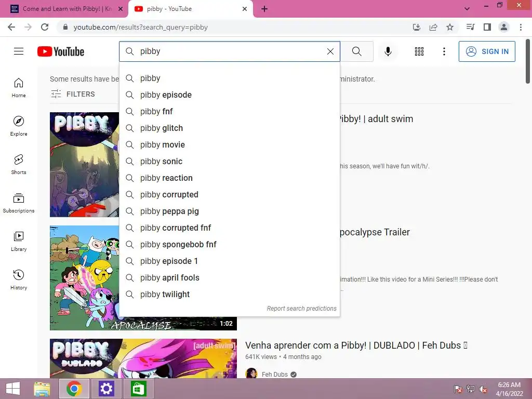Open the Windows Store taskbar icon
Image resolution: width=532 pixels, height=399 pixels.
point(138,389)
